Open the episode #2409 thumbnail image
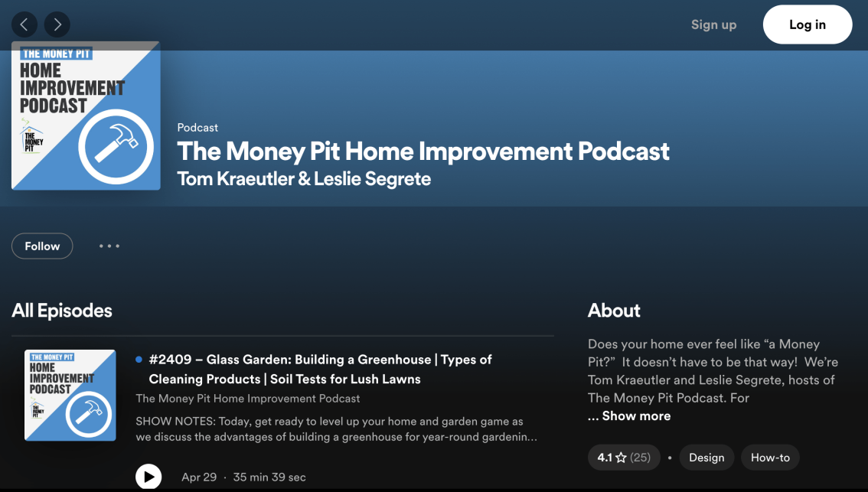Image resolution: width=868 pixels, height=492 pixels. (x=70, y=395)
